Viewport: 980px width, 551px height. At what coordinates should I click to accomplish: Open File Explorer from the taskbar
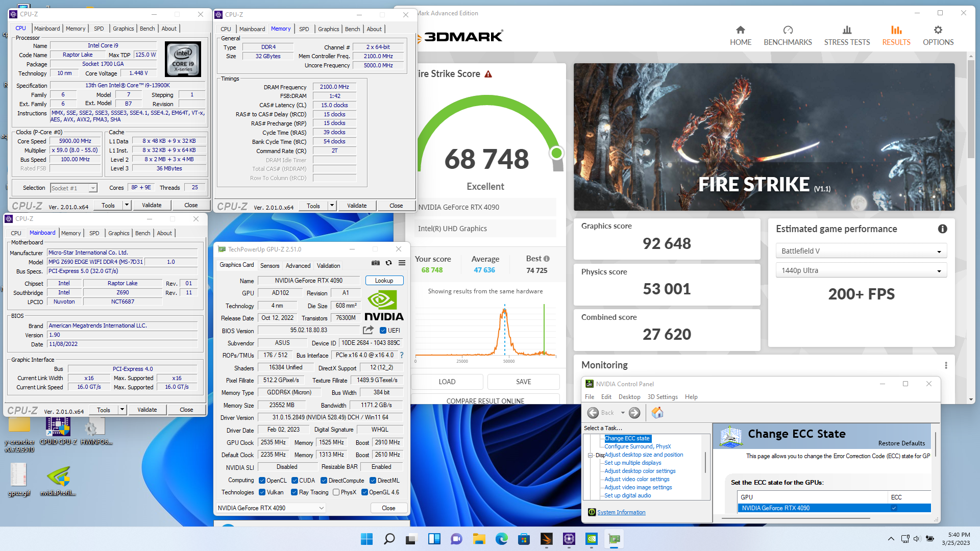click(479, 539)
